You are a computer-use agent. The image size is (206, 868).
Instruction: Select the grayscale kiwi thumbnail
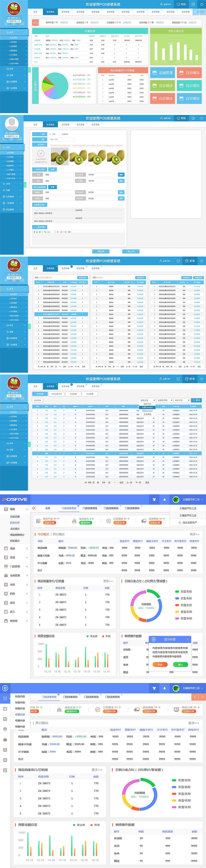(60, 156)
